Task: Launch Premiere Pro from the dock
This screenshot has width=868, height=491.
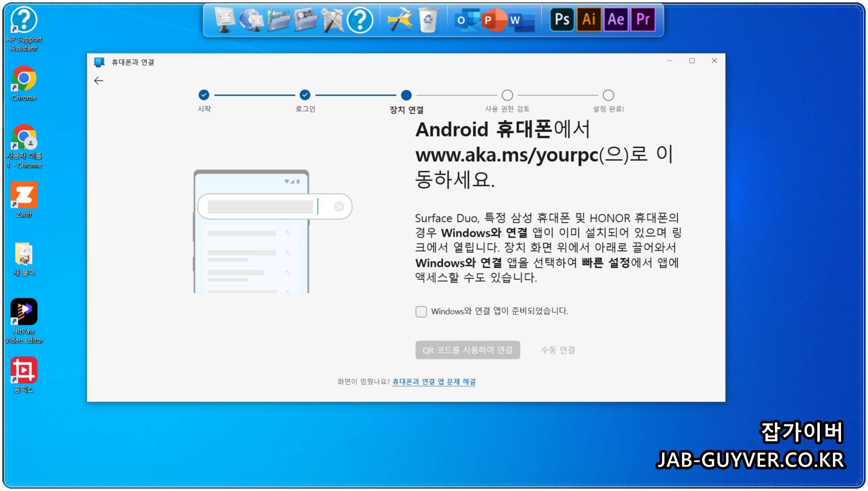Action: tap(643, 20)
